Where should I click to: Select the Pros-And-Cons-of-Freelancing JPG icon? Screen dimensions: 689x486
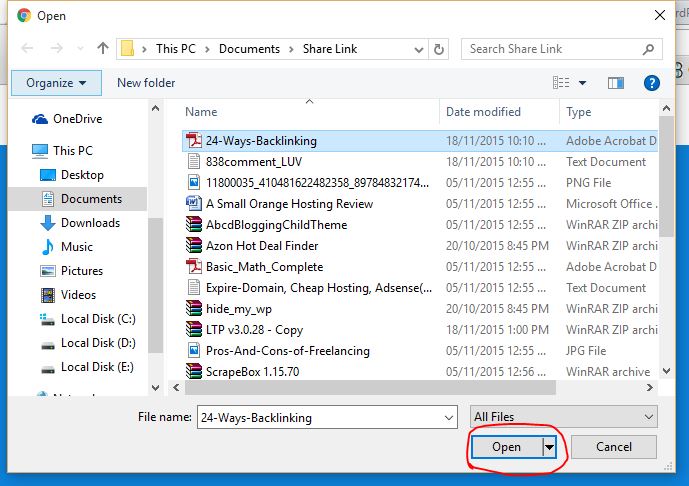[193, 351]
